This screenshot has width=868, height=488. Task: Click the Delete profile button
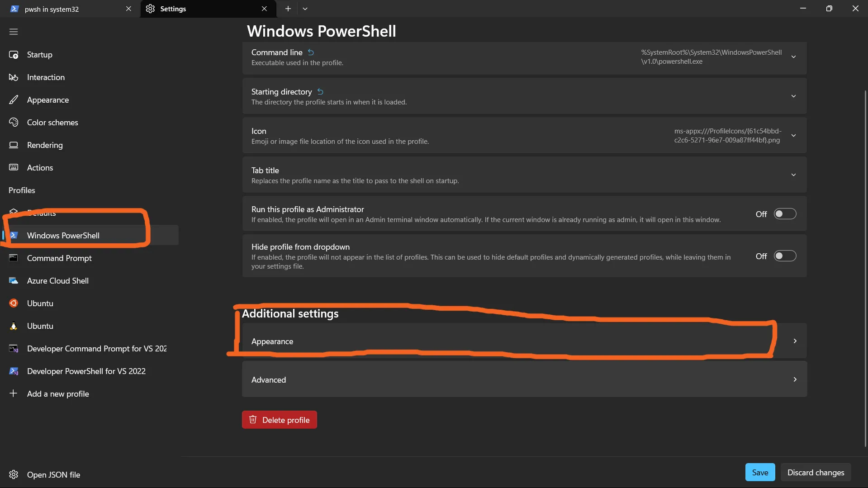click(280, 420)
